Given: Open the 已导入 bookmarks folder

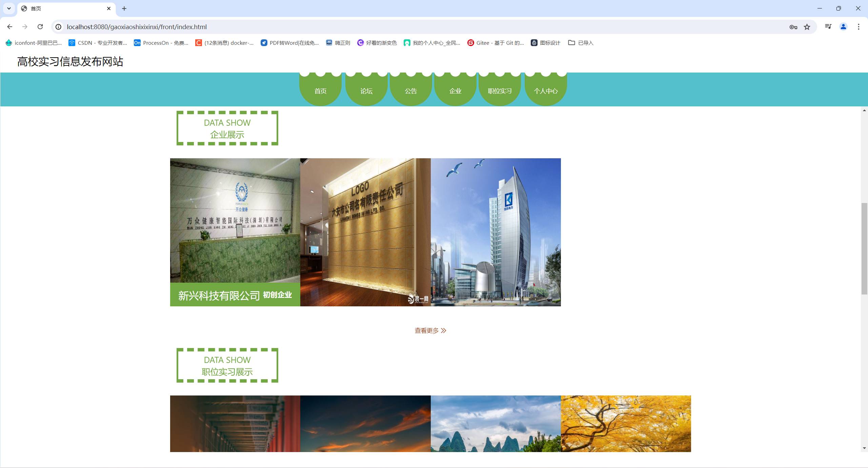Looking at the screenshot, I should [x=581, y=43].
